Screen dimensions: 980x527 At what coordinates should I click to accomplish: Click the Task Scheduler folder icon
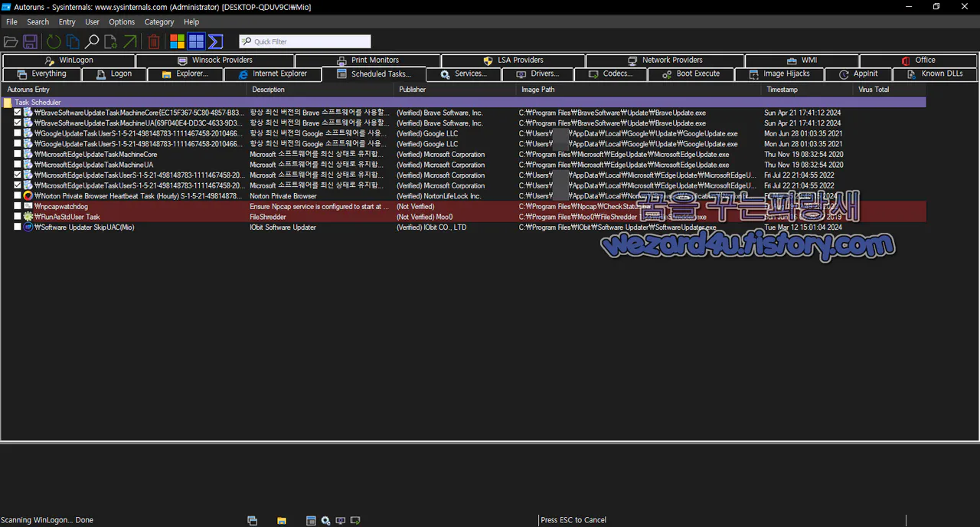pyautogui.click(x=8, y=102)
